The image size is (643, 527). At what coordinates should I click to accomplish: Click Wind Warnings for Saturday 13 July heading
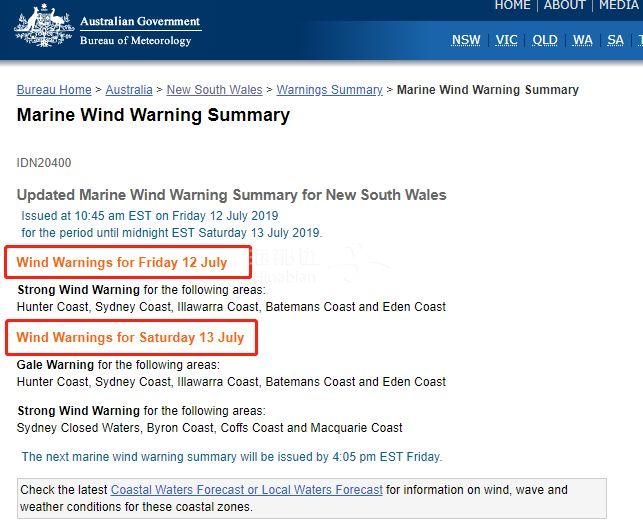[130, 338]
